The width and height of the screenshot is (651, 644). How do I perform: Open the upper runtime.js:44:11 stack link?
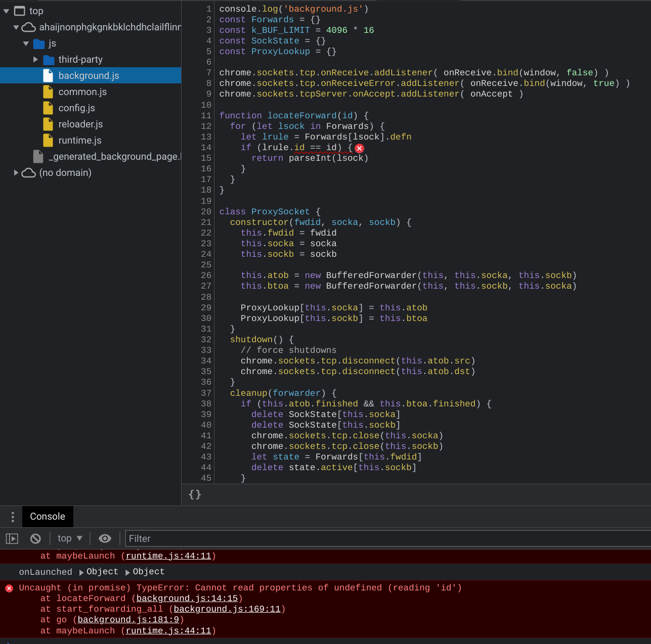[168, 556]
